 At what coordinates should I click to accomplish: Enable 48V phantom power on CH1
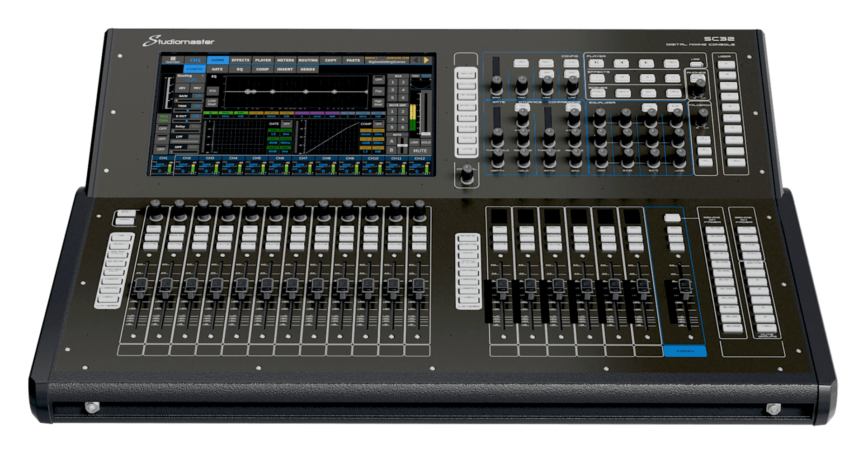pos(182,88)
